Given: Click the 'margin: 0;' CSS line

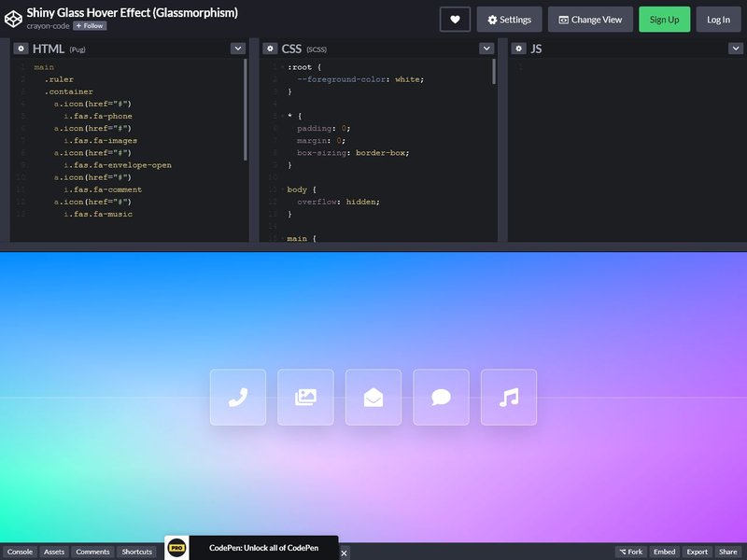Looking at the screenshot, I should [x=321, y=141].
